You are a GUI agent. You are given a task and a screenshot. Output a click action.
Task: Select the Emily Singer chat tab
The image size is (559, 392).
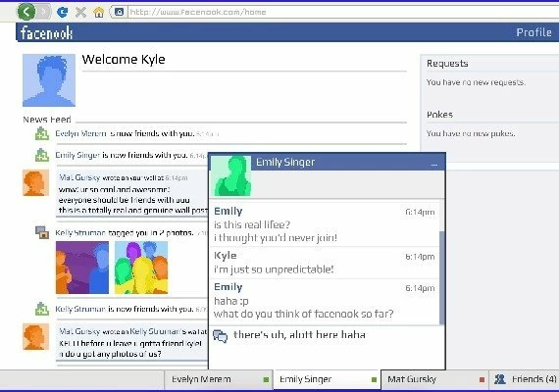[x=327, y=379]
